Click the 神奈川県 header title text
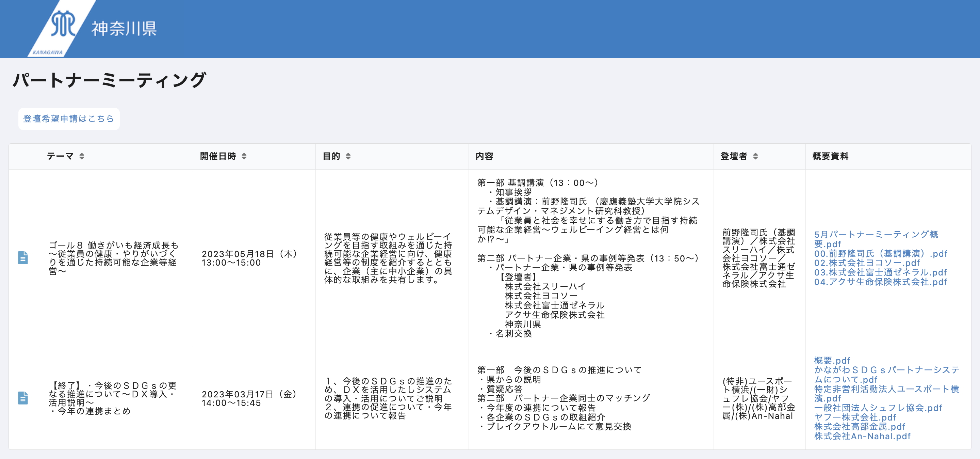 pyautogui.click(x=124, y=29)
